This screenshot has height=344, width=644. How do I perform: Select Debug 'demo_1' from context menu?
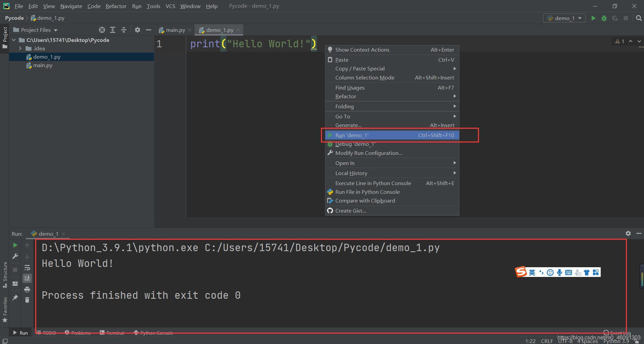392,144
